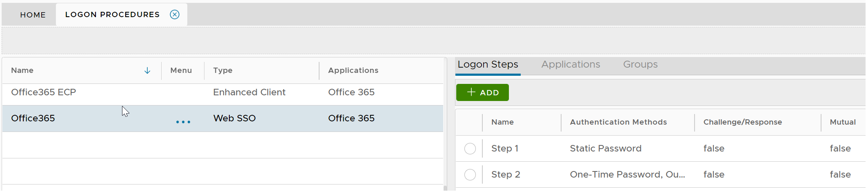Click the Name column sort arrow
Viewport: 868px width, 191px height.
click(147, 70)
